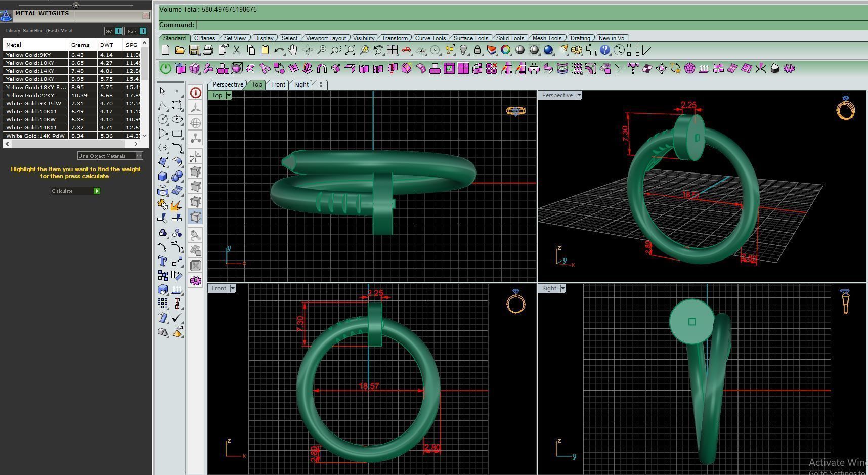
Task: Click the checkmark Check objects icon
Action: [177, 318]
